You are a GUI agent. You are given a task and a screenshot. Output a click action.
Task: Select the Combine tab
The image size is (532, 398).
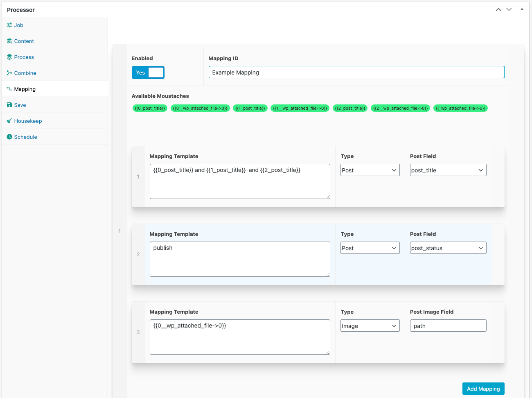click(x=55, y=73)
